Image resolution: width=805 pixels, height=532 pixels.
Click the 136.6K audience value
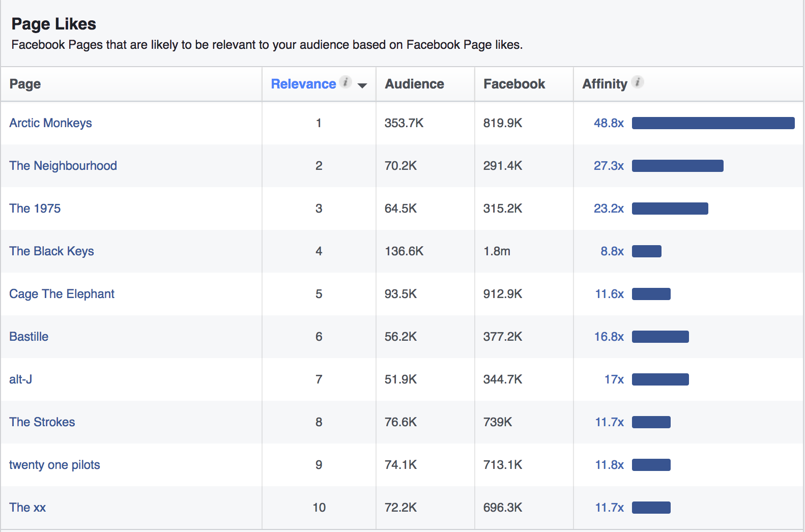(404, 251)
